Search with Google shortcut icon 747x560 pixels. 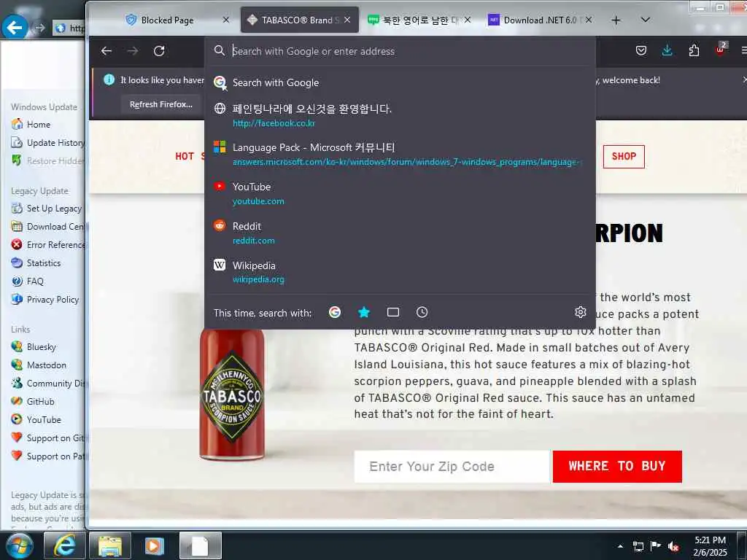pos(335,312)
